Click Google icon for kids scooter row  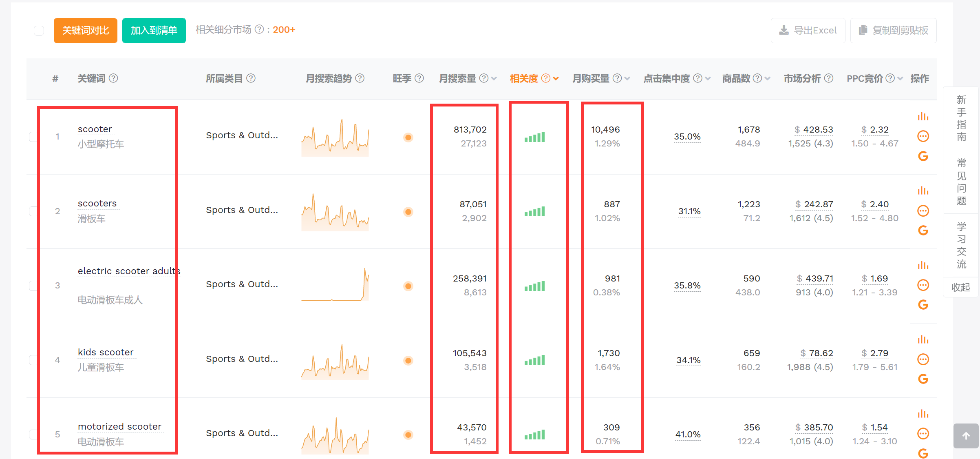coord(923,379)
